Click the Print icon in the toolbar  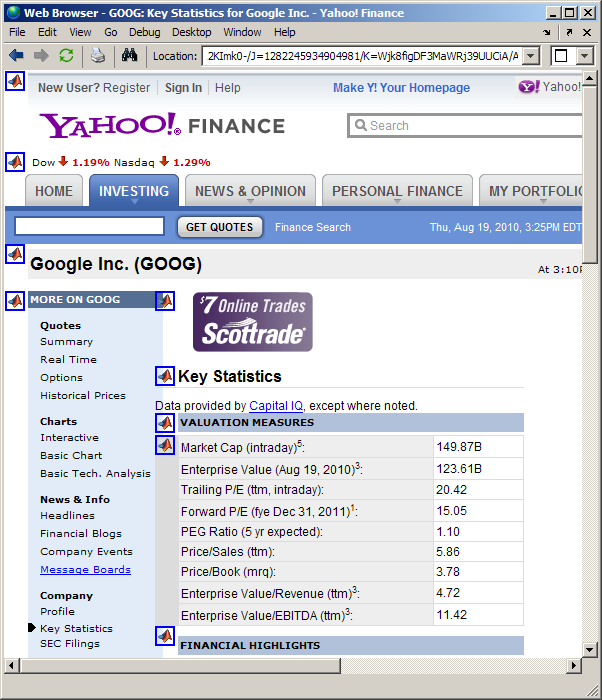click(x=98, y=56)
